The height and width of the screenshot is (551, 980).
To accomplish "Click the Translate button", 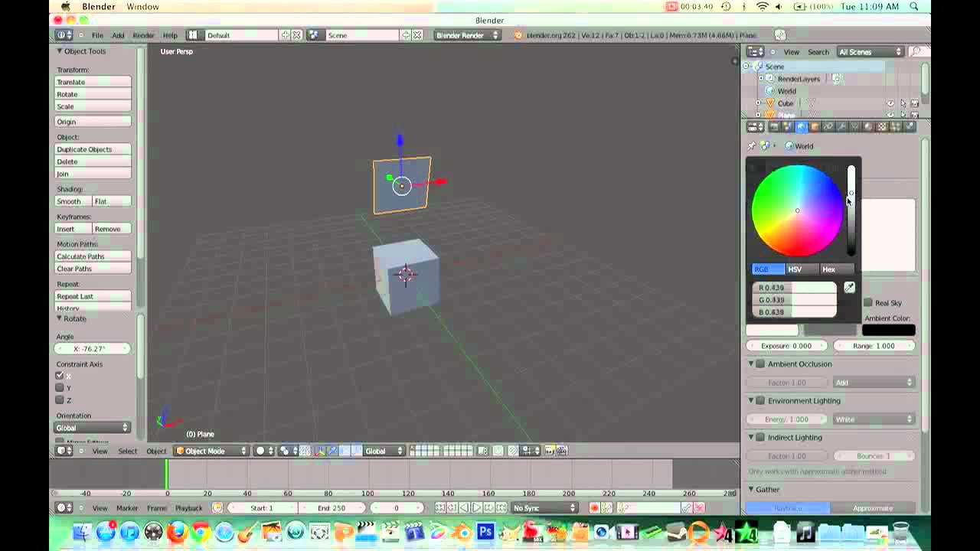I will 93,82.
